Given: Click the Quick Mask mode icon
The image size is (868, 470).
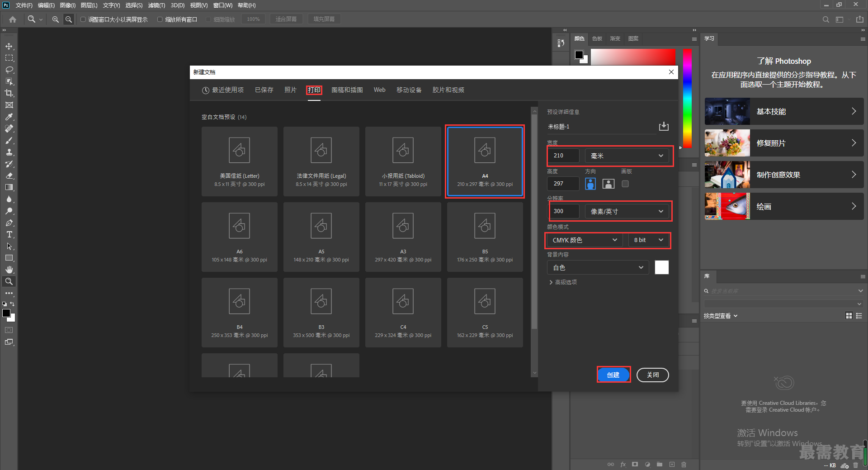Looking at the screenshot, I should (9, 330).
